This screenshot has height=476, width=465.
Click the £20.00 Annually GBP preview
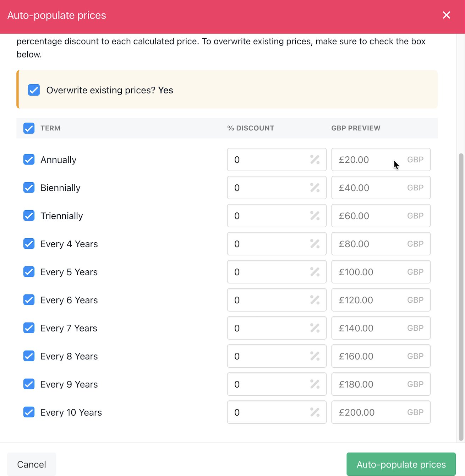click(381, 159)
